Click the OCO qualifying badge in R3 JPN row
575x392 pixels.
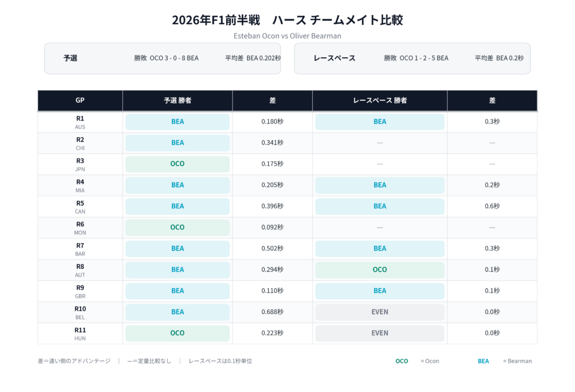point(177,164)
